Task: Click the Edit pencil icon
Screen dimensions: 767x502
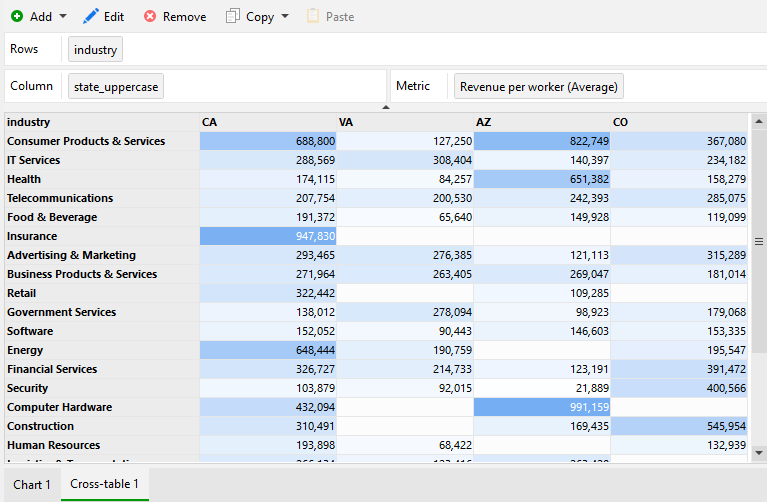Action: coord(90,16)
